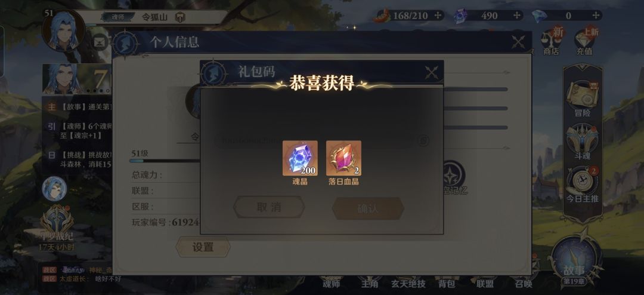Open the 冒险 adventure map icon
The height and width of the screenshot is (295, 644).
(x=583, y=96)
